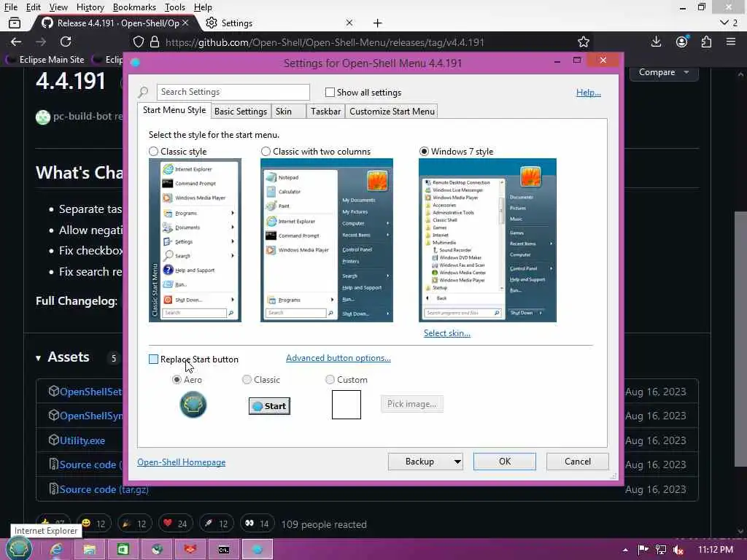Click the Windows 7 style preview image

[487, 241]
